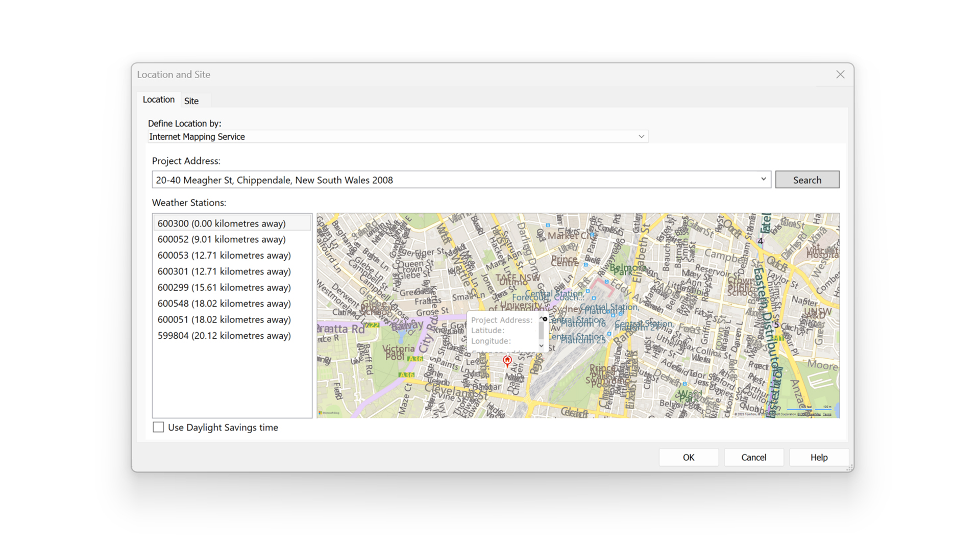Toggle Use Daylight Savings time checkbox
This screenshot has width=980, height=551.
(x=159, y=428)
